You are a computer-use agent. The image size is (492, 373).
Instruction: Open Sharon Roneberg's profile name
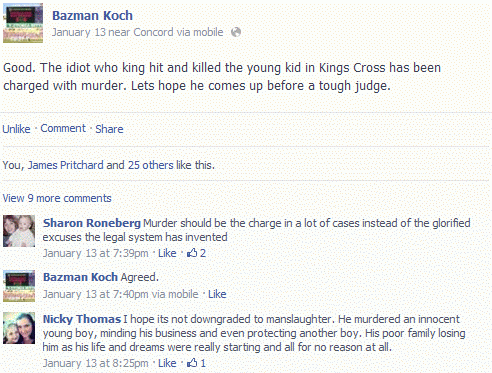pyautogui.click(x=92, y=223)
